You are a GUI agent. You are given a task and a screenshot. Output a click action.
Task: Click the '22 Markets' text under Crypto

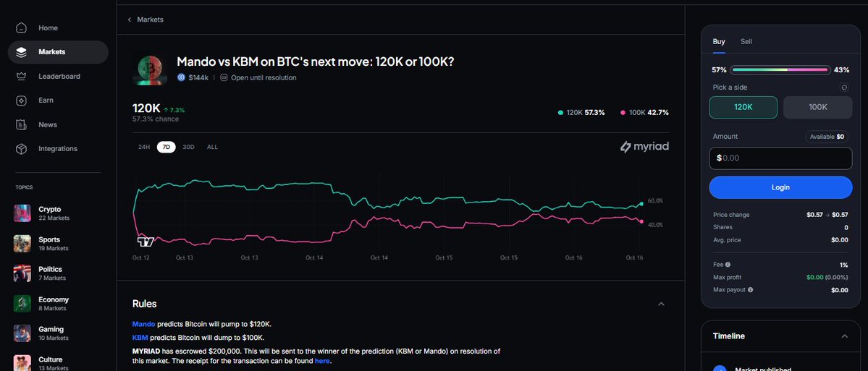click(x=54, y=218)
